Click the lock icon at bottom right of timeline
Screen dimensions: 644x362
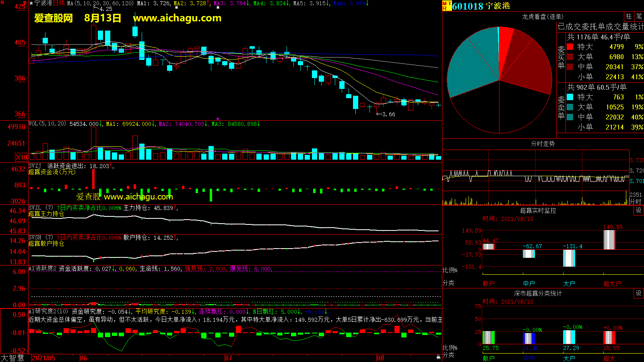438,357
